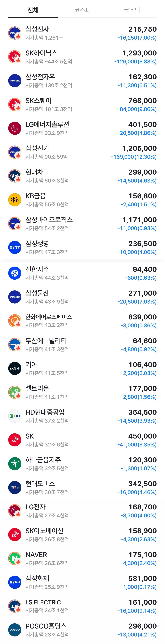Tap the yellow KB금융 logo icon
The image size is (165, 644).
pyautogui.click(x=15, y=200)
